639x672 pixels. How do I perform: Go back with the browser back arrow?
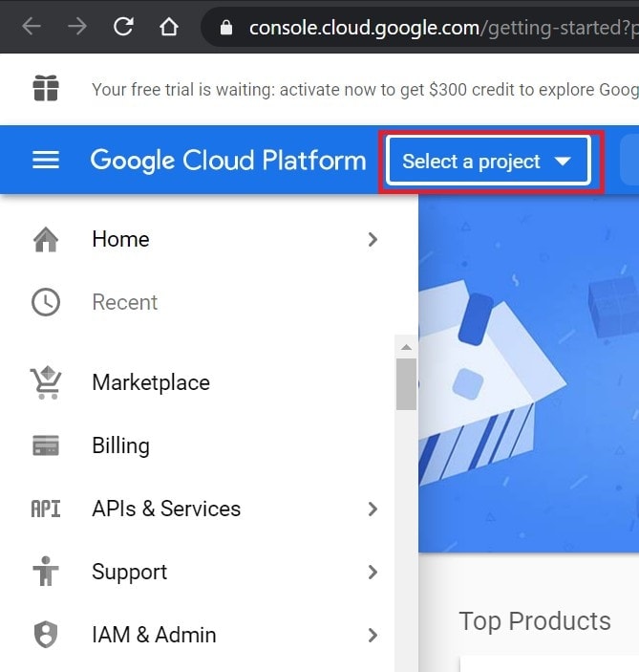point(32,27)
